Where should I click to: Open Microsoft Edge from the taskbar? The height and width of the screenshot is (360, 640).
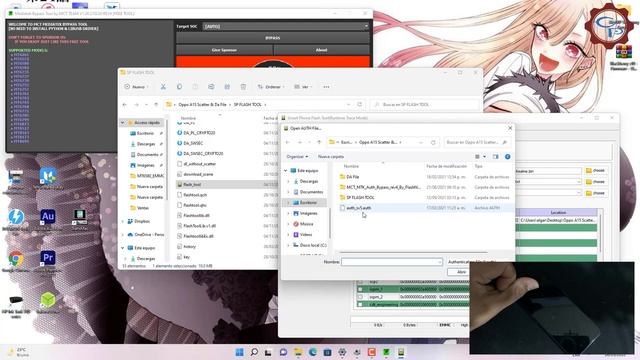pyautogui.click(x=313, y=352)
